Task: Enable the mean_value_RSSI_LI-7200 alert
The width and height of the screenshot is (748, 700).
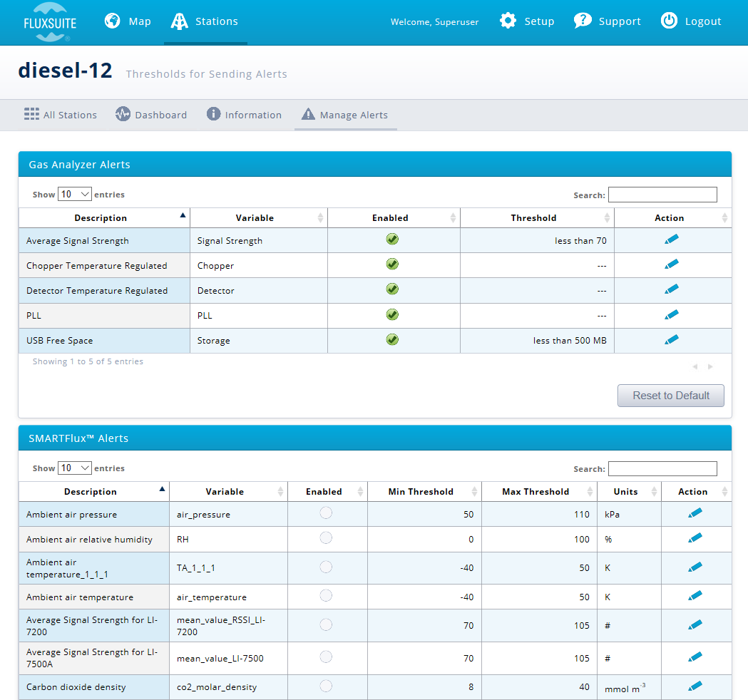Action: click(326, 624)
